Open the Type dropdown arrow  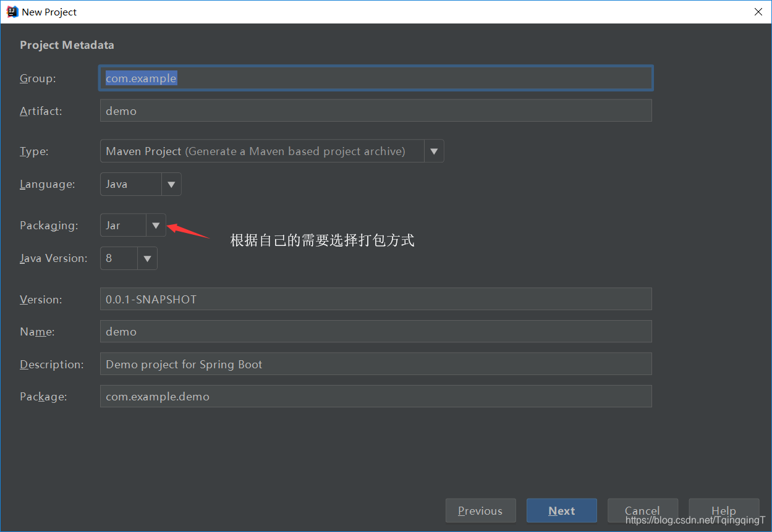click(434, 151)
